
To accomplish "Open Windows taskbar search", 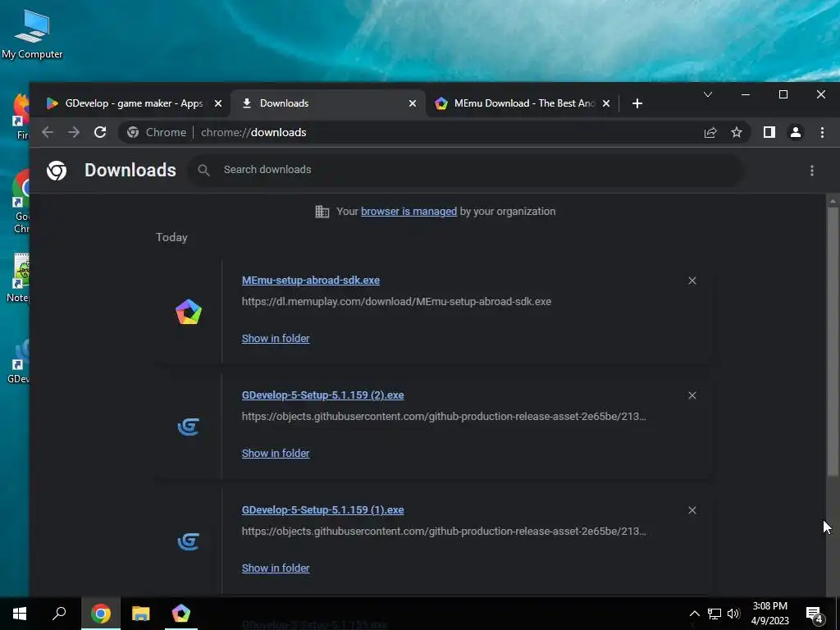I will click(59, 614).
